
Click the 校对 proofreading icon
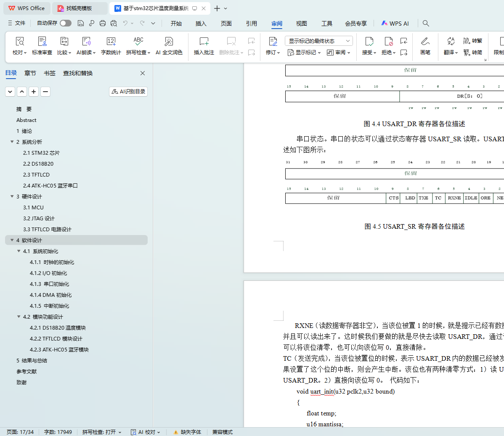(19, 42)
